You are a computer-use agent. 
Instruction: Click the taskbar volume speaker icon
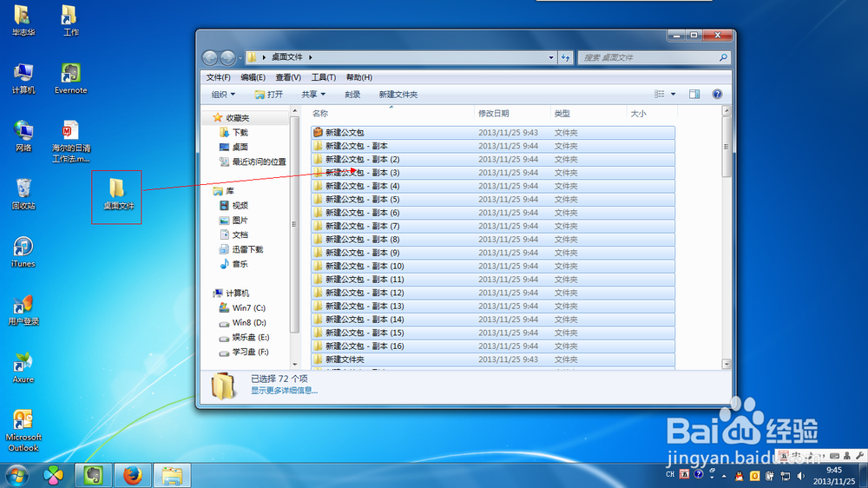click(x=800, y=476)
